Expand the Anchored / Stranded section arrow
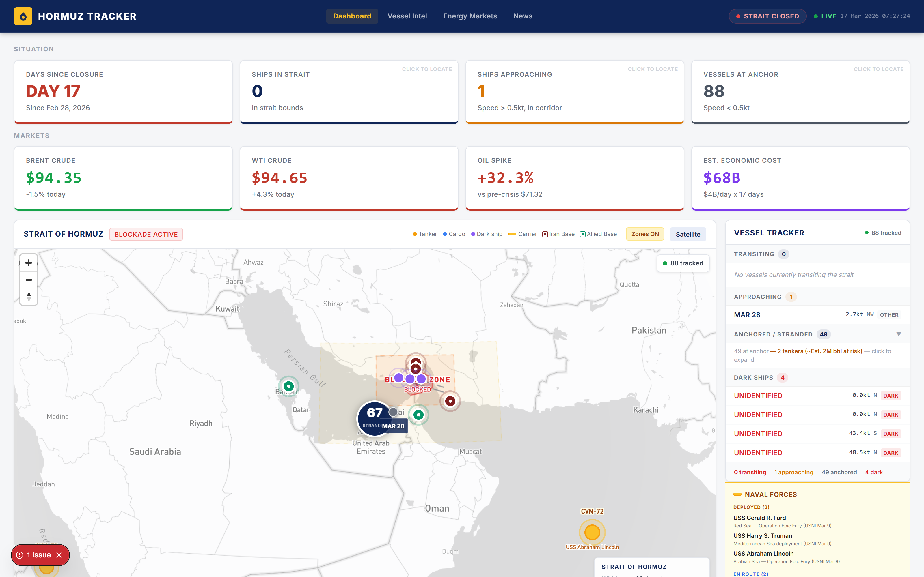This screenshot has width=924, height=577. (898, 334)
